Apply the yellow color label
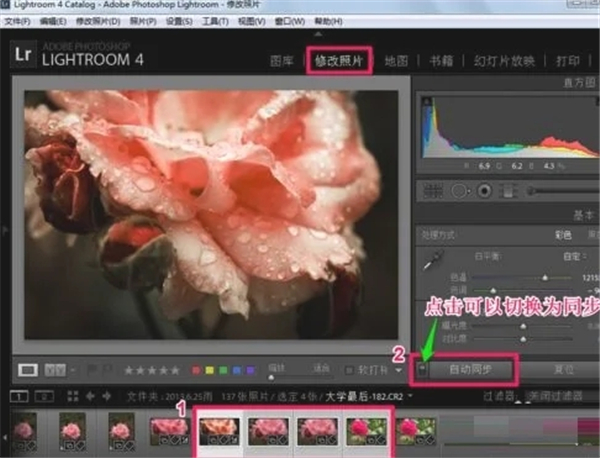The image size is (600, 458). coord(210,370)
